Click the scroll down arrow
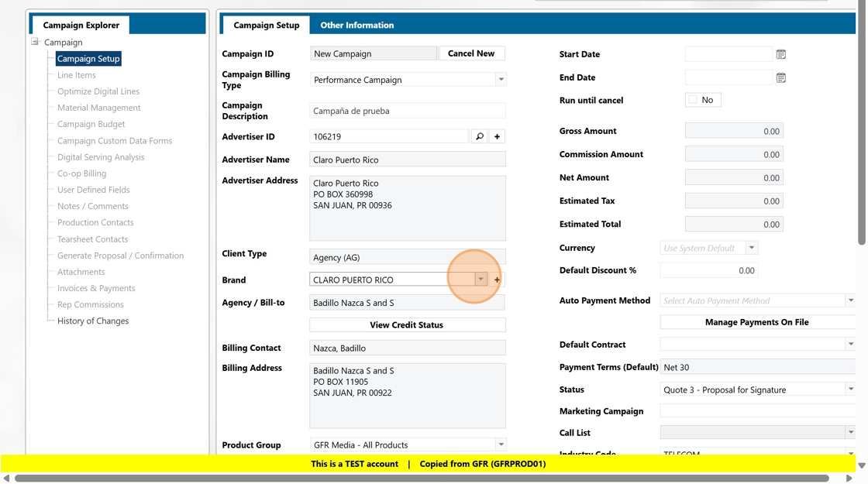This screenshot has width=868, height=484. click(x=862, y=465)
